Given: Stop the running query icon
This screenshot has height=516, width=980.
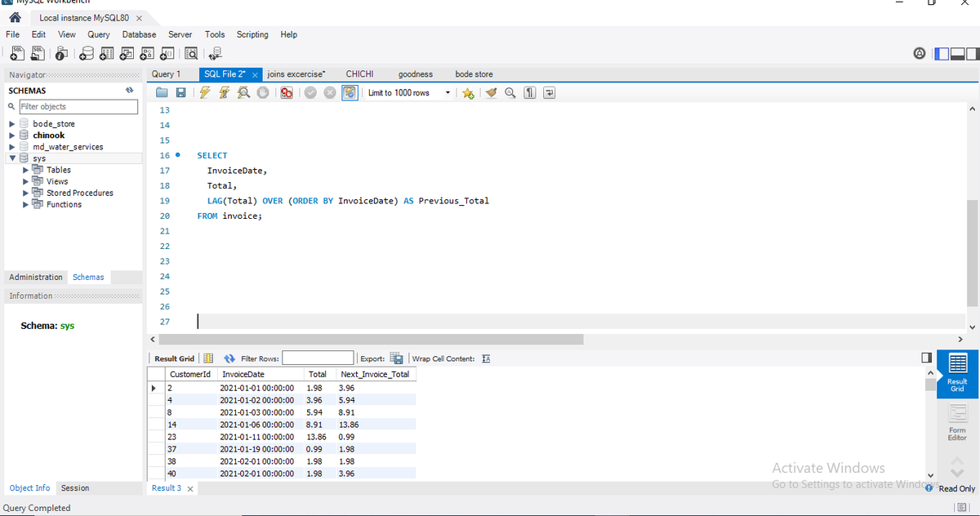Looking at the screenshot, I should [262, 93].
